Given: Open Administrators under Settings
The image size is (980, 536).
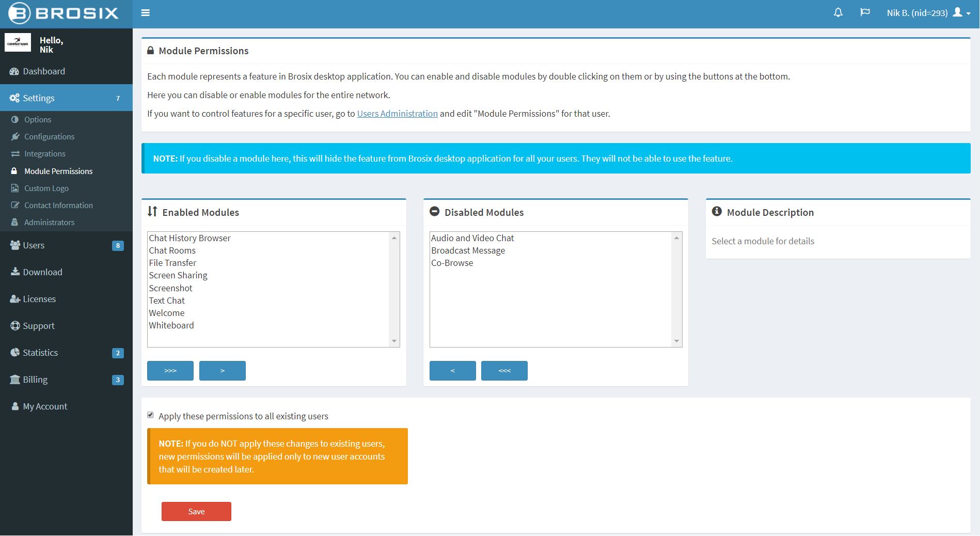Looking at the screenshot, I should pos(49,223).
